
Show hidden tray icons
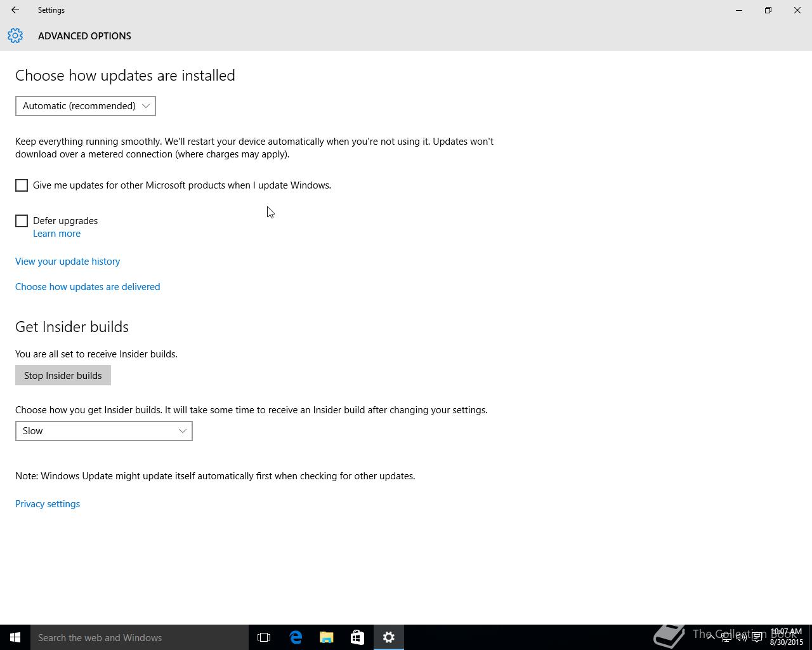[x=711, y=637]
